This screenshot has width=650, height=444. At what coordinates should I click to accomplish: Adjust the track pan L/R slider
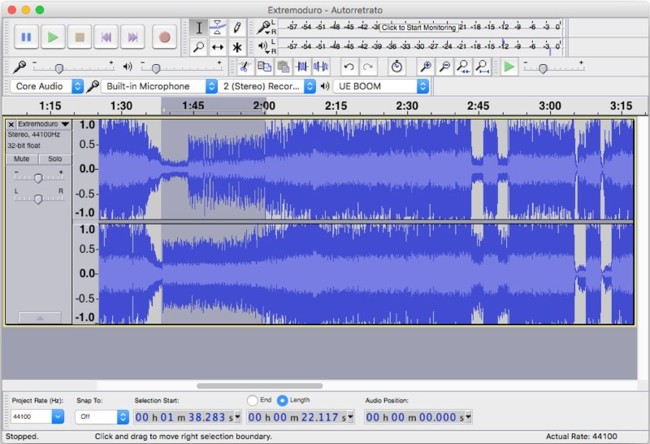coord(38,199)
